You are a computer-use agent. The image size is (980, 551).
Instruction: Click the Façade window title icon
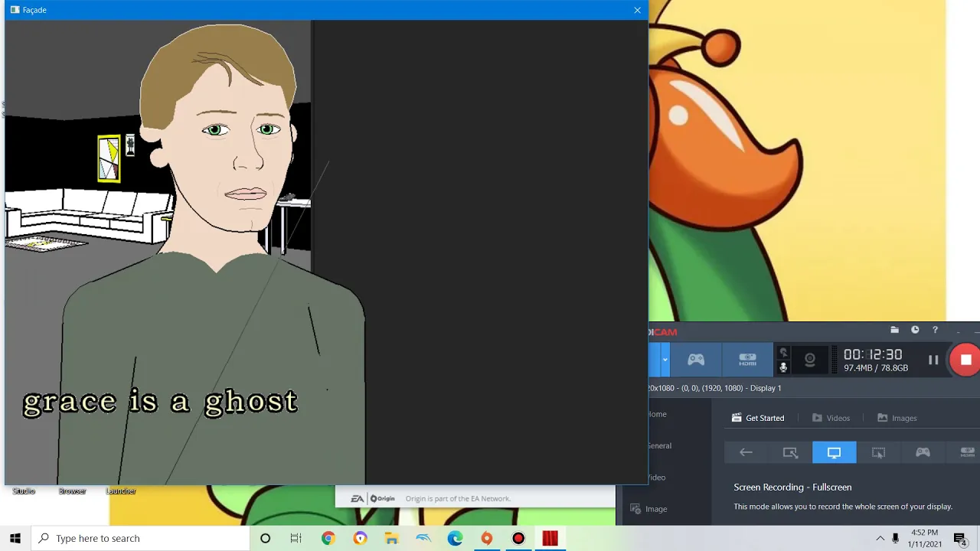pos(15,10)
